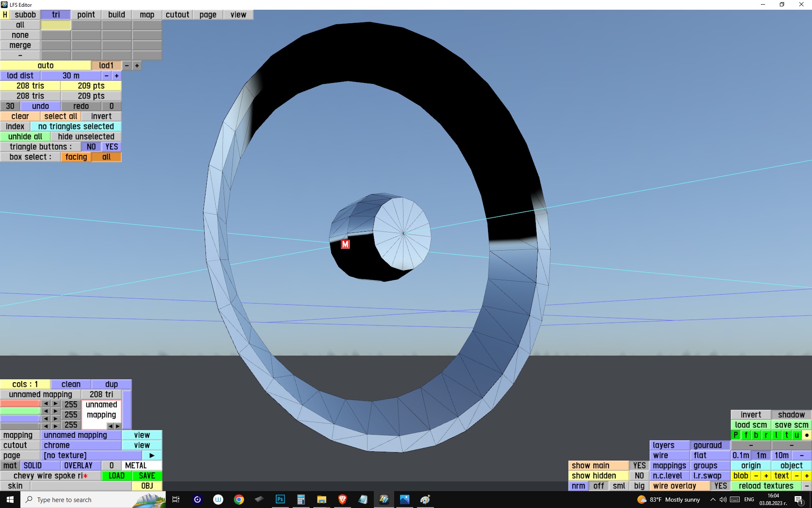Click the green color channel slider
This screenshot has width=812, height=508.
tap(20, 411)
